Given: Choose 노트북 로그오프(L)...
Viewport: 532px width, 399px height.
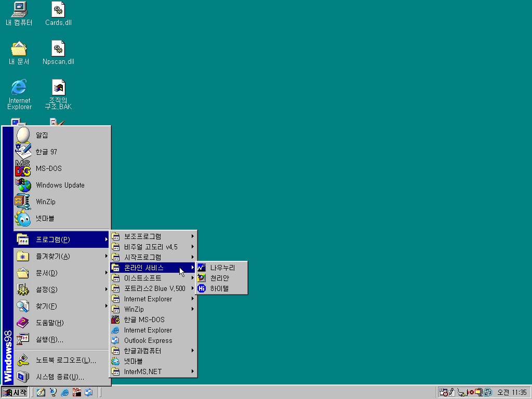Looking at the screenshot, I should pyautogui.click(x=62, y=361).
